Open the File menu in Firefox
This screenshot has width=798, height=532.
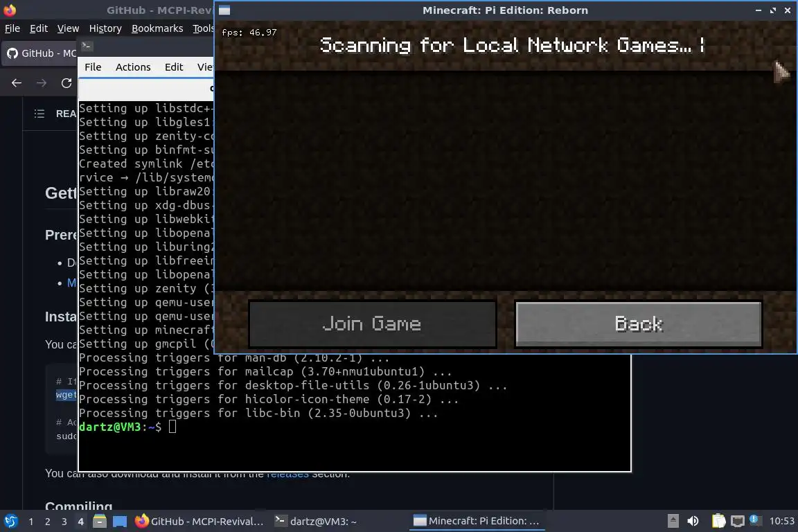[x=12, y=28]
